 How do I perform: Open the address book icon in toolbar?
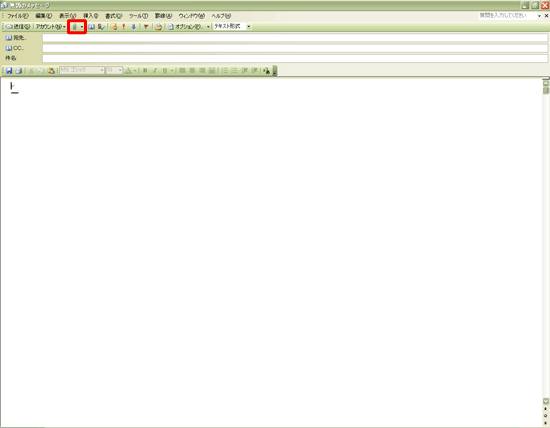point(92,27)
